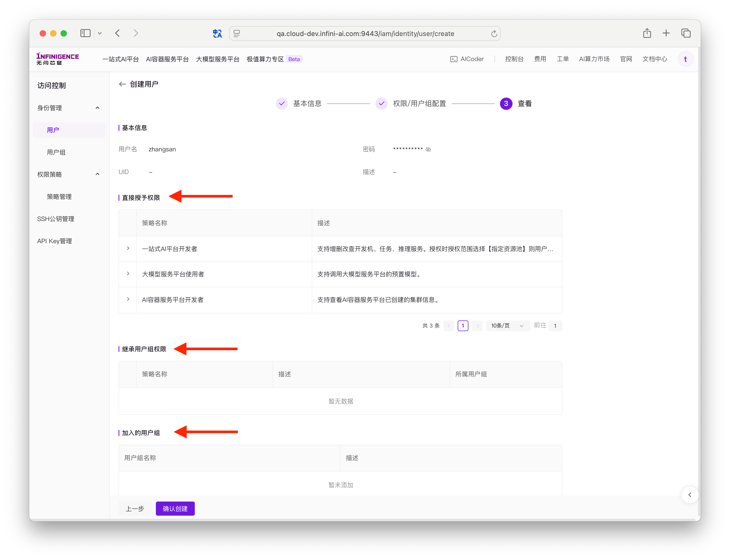The image size is (730, 560).
Task: Go to 控制台
Action: pyautogui.click(x=514, y=59)
